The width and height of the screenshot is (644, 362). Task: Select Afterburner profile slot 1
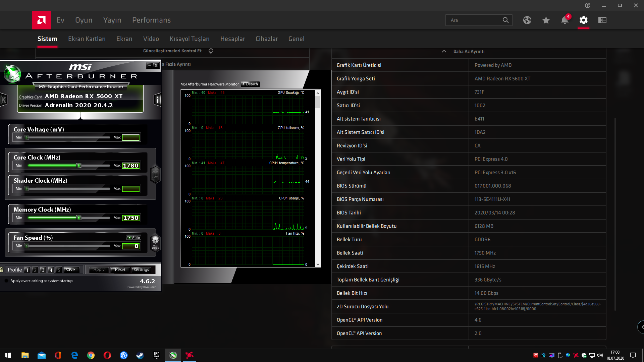27,270
